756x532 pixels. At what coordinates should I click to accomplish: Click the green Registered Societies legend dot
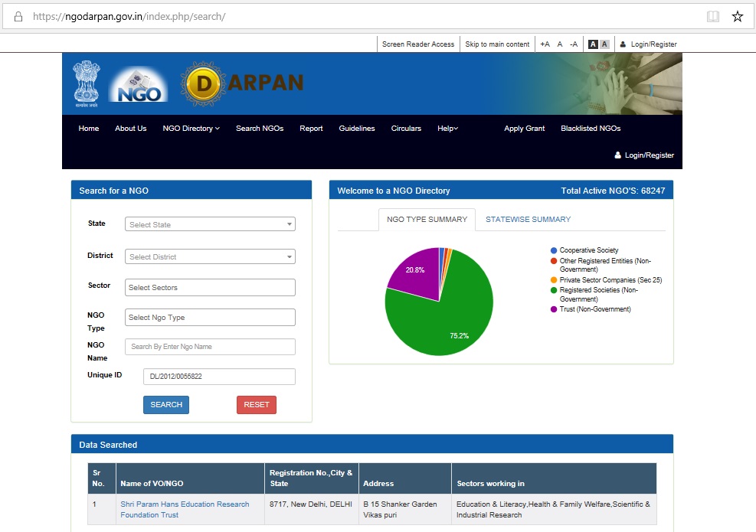(554, 290)
